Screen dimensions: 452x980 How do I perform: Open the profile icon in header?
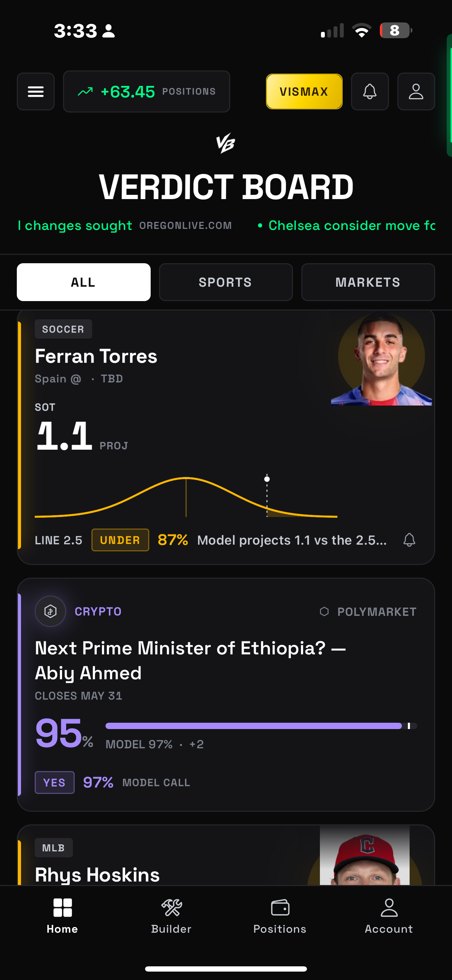(416, 92)
